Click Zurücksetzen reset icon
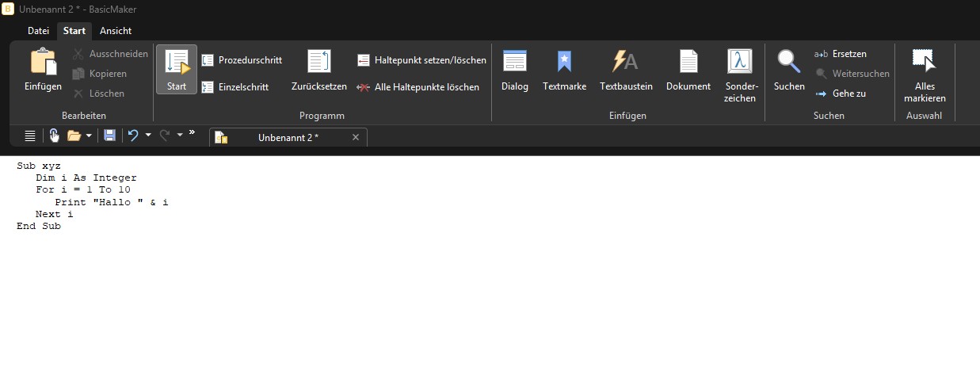The width and height of the screenshot is (980, 382). tap(319, 62)
